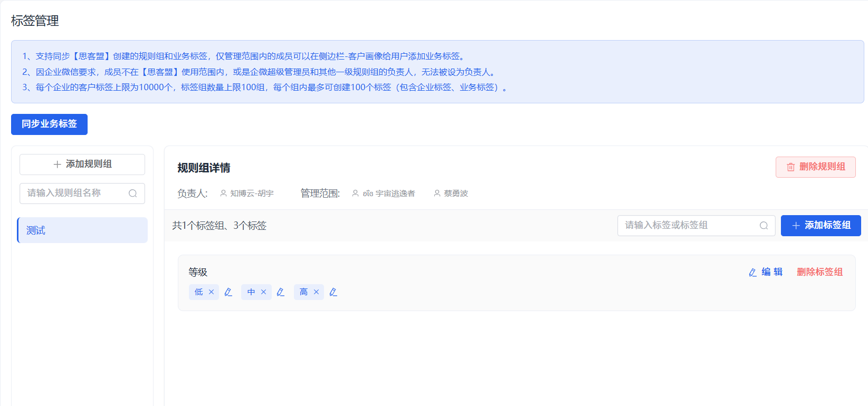Click the member 蔡勇波 in 管理范围

tap(456, 194)
